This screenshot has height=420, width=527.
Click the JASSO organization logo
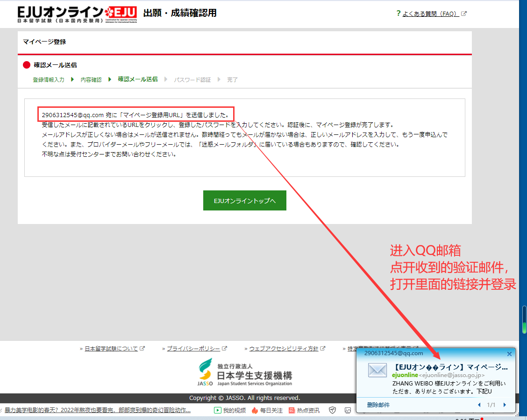(245, 373)
